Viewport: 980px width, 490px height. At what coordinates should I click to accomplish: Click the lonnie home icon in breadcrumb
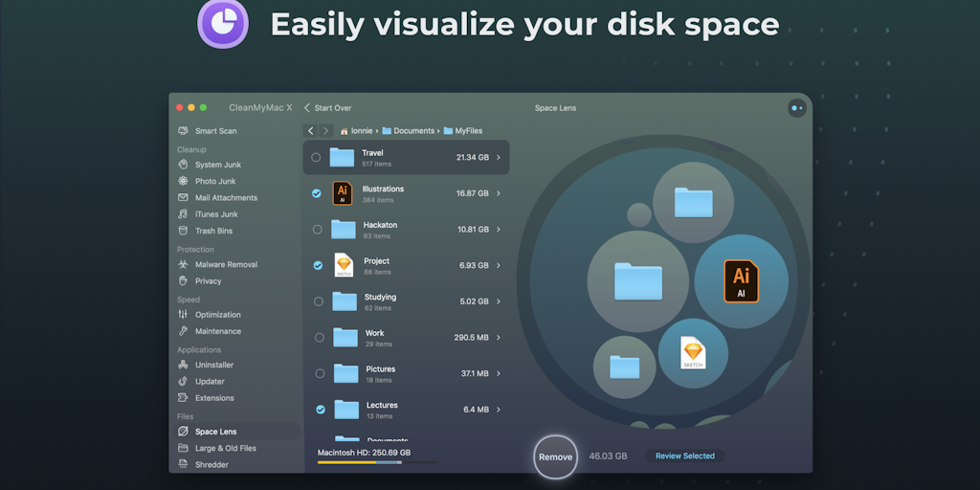(x=345, y=131)
